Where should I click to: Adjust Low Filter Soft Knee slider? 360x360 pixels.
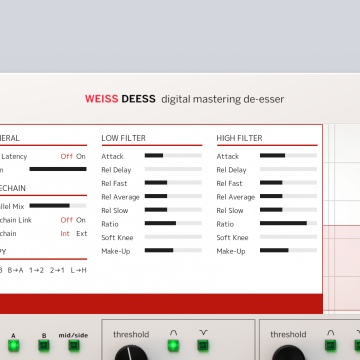[173, 237]
